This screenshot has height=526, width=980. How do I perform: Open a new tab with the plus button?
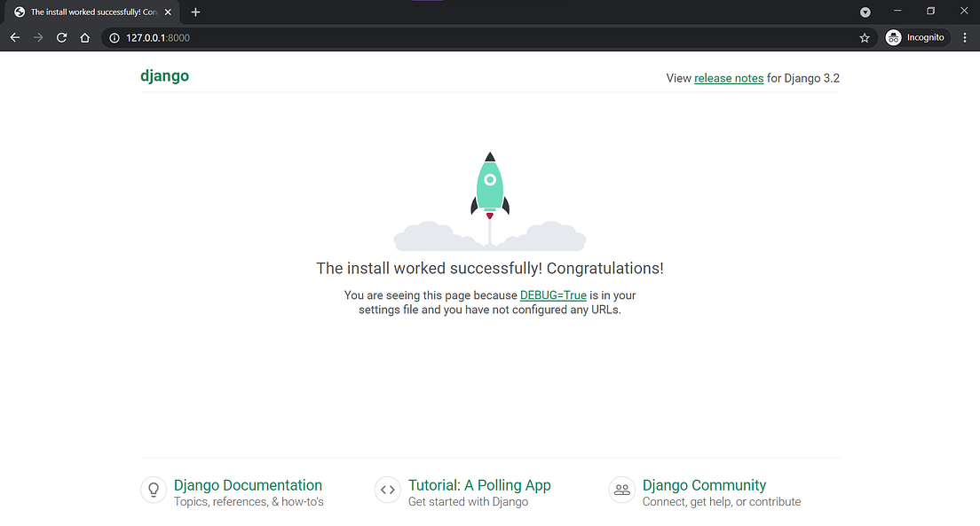click(195, 12)
